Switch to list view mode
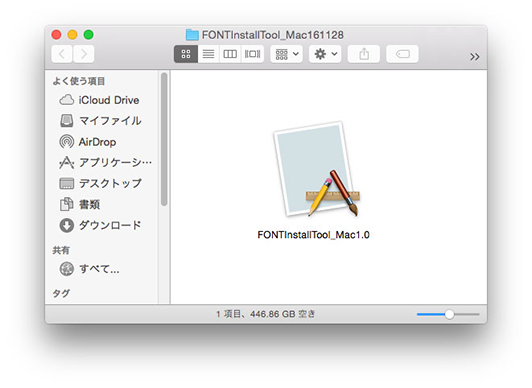The height and width of the screenshot is (388, 532). click(x=208, y=54)
